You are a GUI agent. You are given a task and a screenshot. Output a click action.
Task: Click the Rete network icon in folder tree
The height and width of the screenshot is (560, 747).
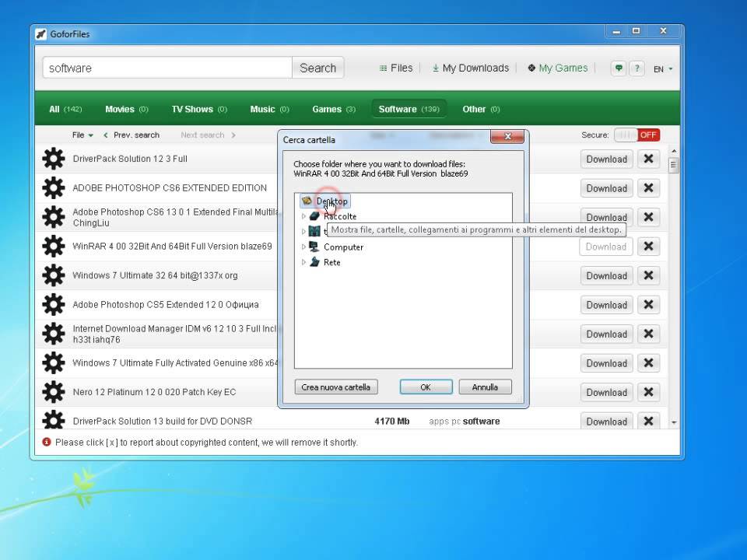314,262
